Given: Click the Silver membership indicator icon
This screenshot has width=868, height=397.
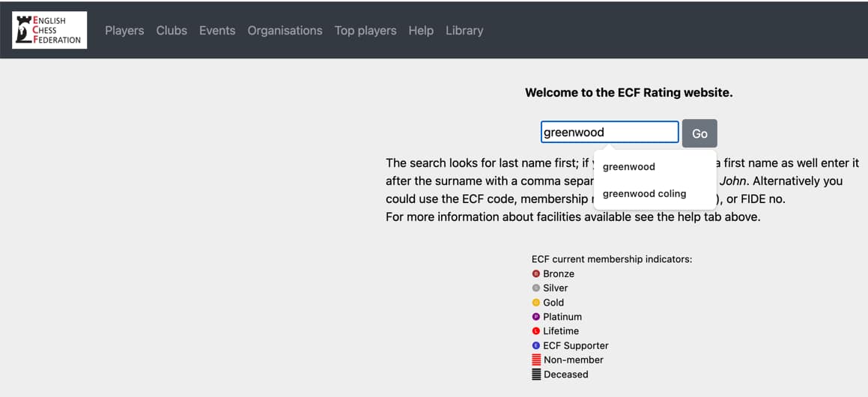Looking at the screenshot, I should [536, 288].
